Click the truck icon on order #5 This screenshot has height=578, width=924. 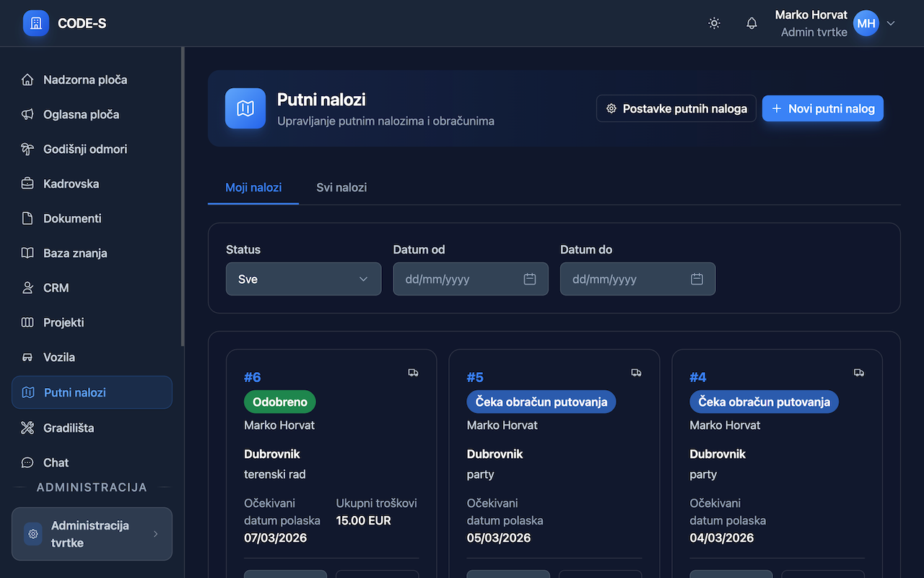(636, 373)
